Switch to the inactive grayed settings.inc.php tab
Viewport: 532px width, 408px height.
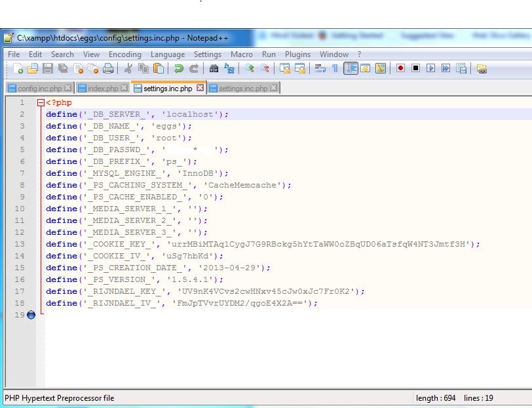point(243,89)
